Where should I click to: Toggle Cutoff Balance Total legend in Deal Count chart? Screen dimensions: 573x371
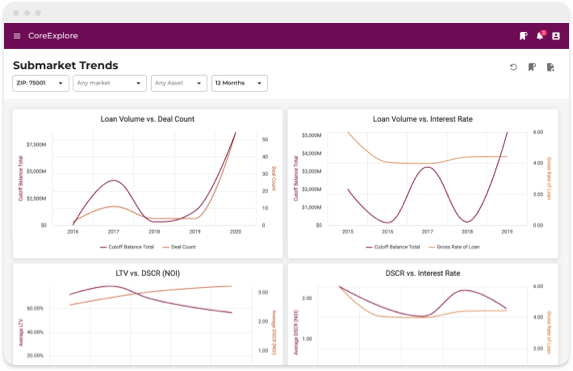click(x=127, y=247)
